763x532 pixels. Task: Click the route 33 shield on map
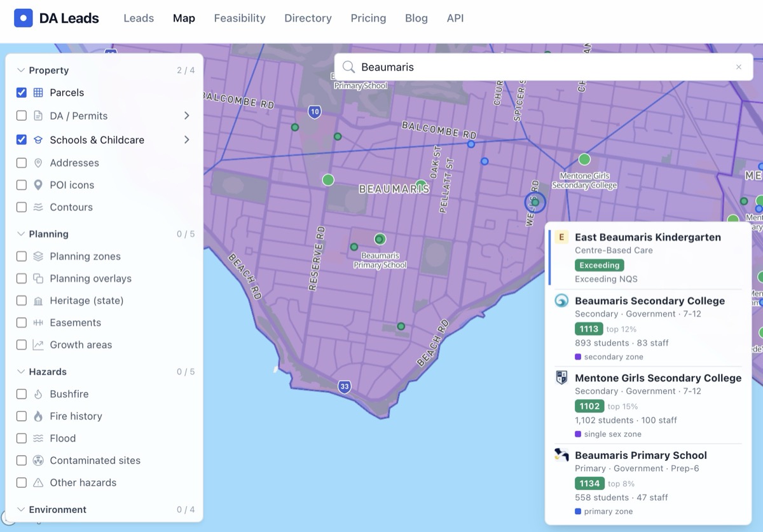click(x=345, y=386)
